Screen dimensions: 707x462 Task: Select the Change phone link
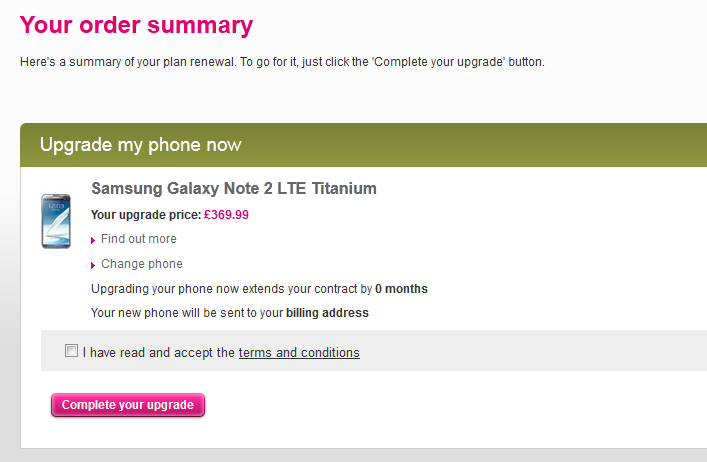point(141,264)
